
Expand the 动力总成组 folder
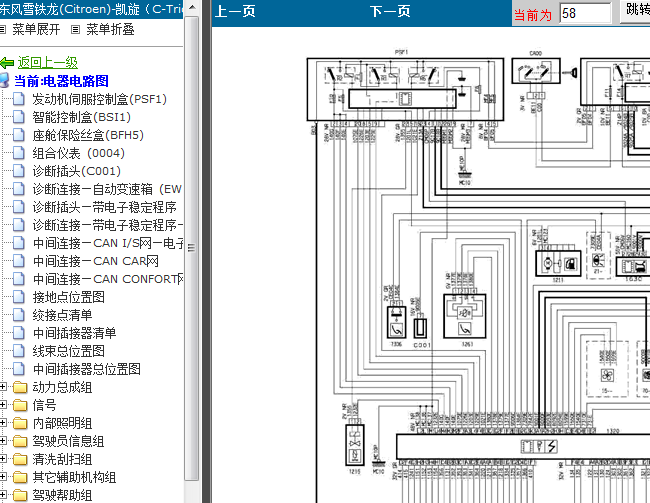pyautogui.click(x=2, y=387)
